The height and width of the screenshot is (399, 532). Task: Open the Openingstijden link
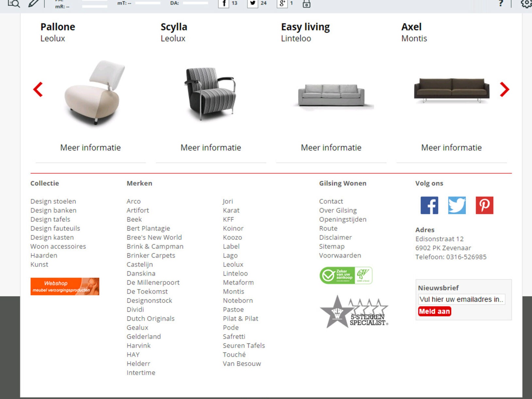343,219
